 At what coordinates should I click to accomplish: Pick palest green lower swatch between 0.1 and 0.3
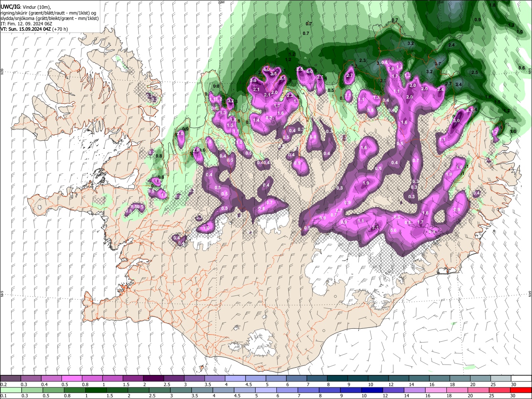[x=11, y=390]
